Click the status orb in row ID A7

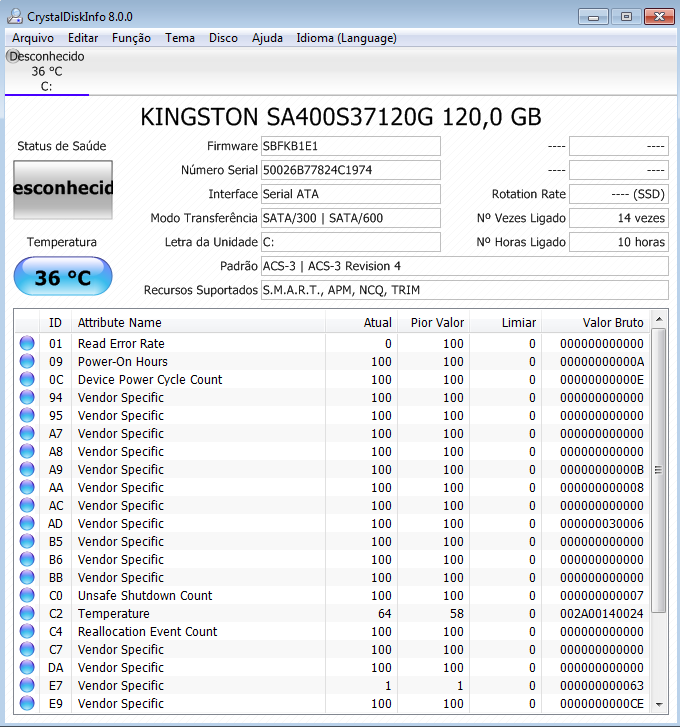click(27, 433)
